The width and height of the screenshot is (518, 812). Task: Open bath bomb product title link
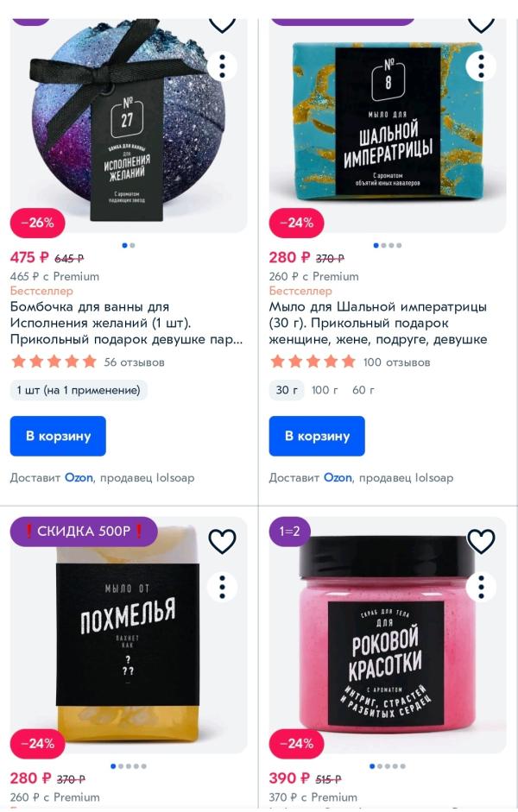[126, 323]
